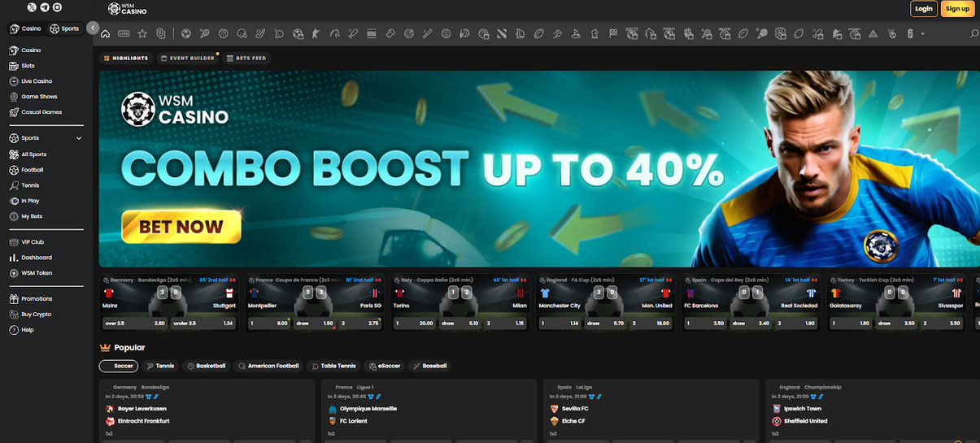Image resolution: width=980 pixels, height=443 pixels.
Task: Open WSM Token in the sidebar
Action: pyautogui.click(x=31, y=273)
